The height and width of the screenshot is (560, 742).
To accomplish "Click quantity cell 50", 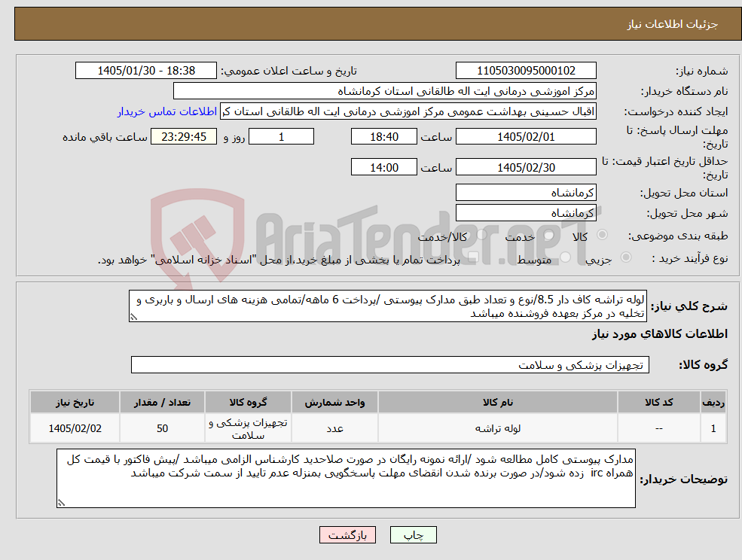I will tap(162, 428).
